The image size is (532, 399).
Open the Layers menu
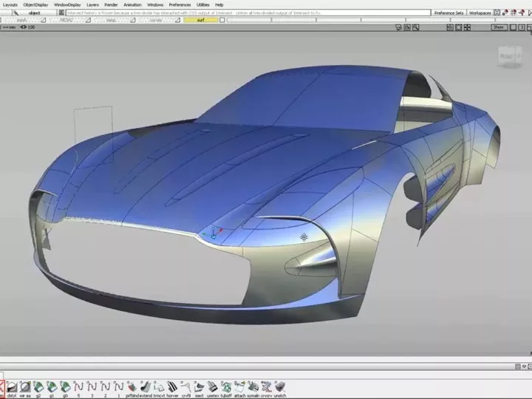tap(92, 4)
